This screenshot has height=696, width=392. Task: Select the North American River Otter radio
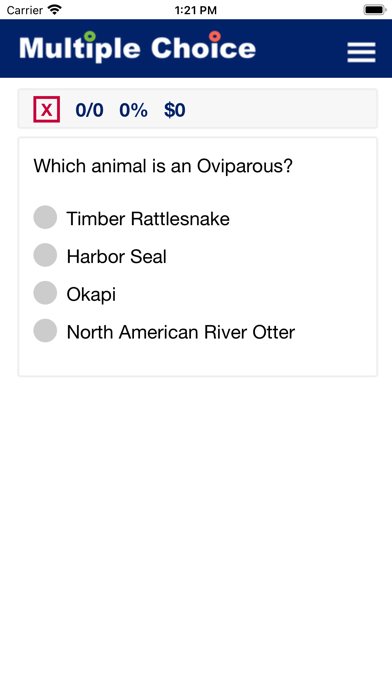point(45,330)
